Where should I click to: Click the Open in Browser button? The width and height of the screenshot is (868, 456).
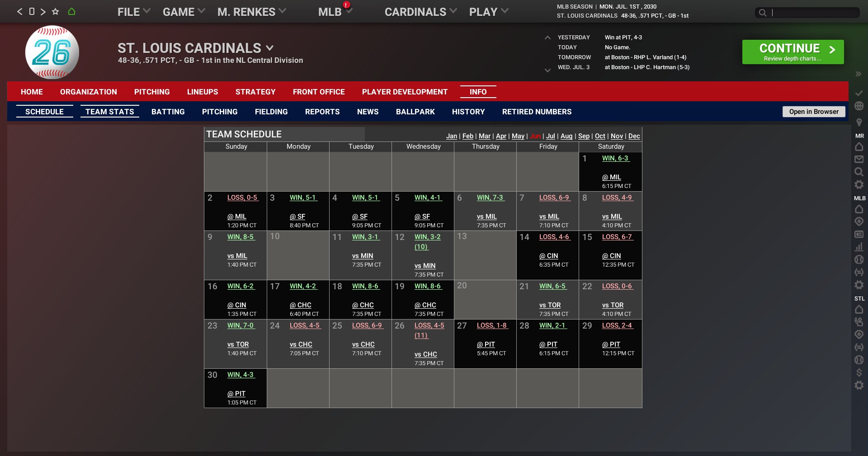coord(814,112)
